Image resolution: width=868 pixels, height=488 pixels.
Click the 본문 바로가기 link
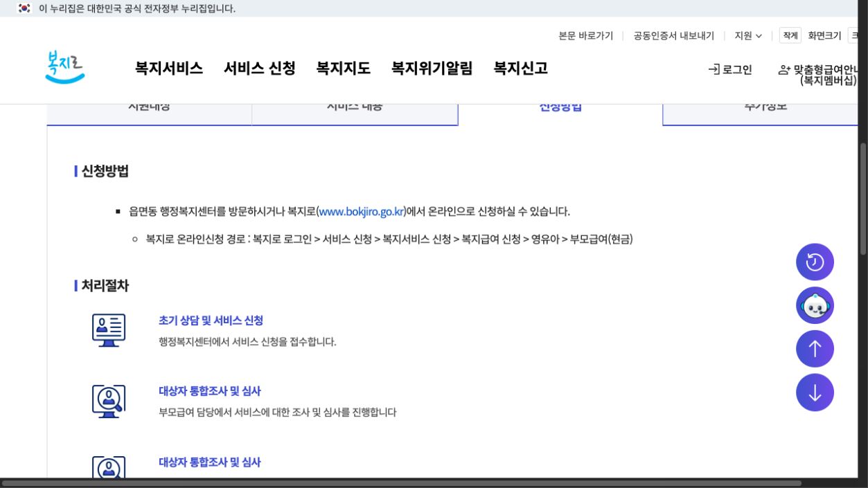coord(586,36)
